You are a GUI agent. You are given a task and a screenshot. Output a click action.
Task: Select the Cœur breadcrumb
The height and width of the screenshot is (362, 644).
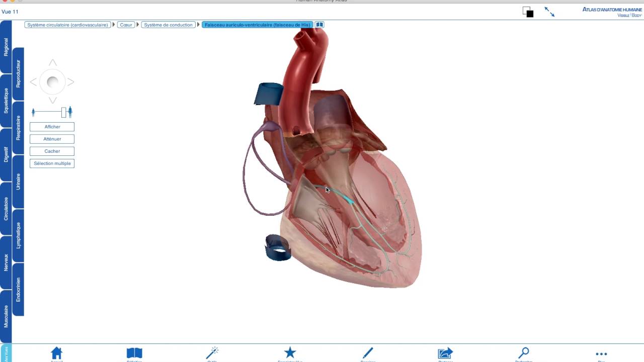coord(126,25)
